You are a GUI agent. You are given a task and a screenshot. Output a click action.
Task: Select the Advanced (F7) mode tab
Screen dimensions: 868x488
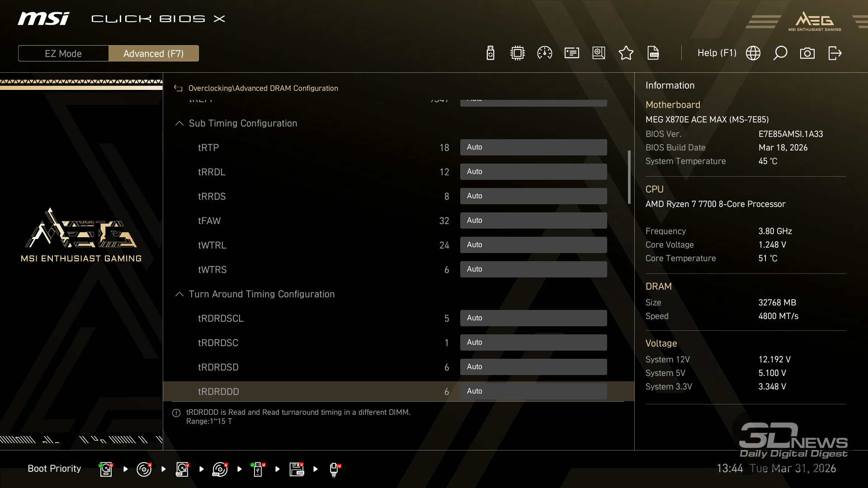(153, 53)
